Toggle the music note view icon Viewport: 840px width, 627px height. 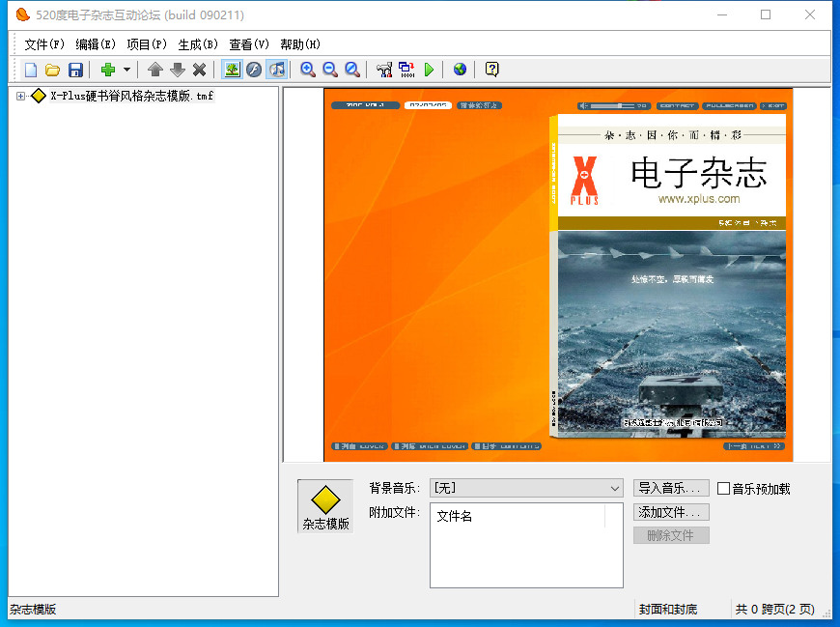pos(276,70)
